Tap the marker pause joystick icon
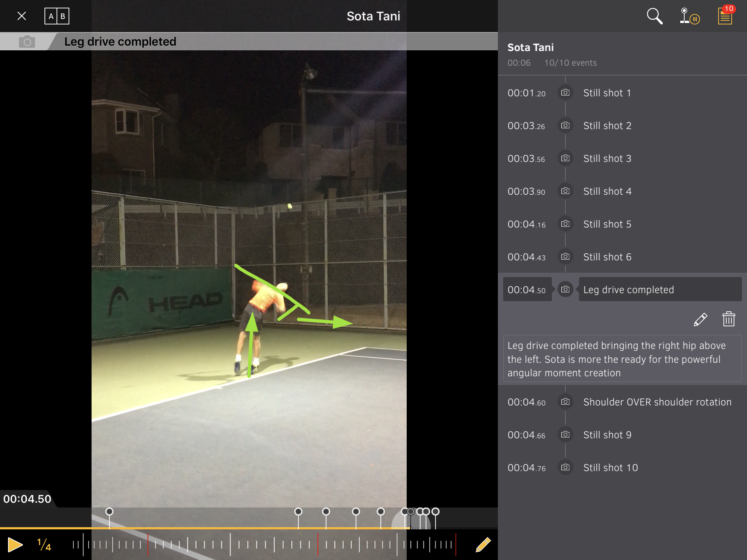 click(689, 16)
